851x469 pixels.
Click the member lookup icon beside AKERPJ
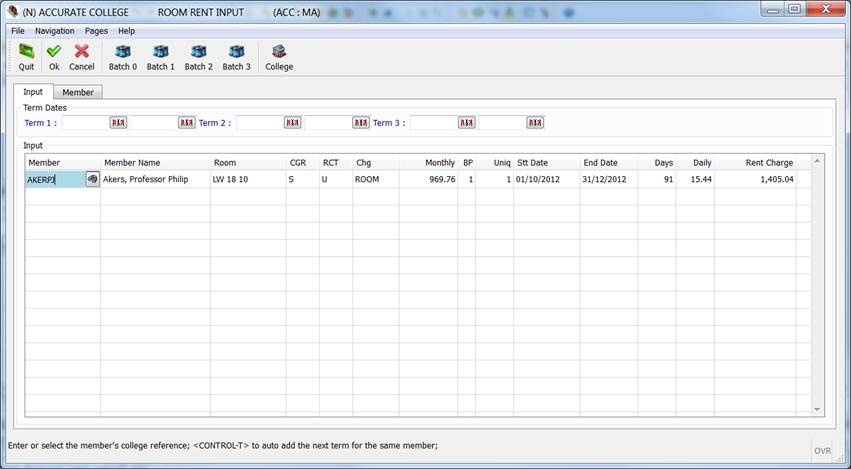point(92,179)
